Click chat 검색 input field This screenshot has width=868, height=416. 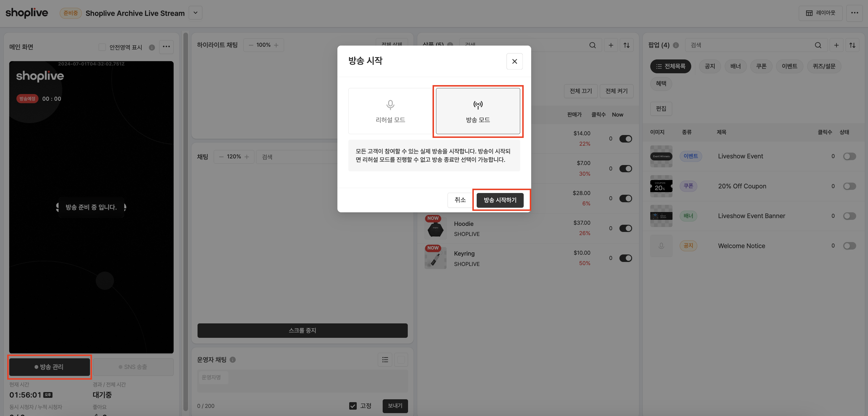297,157
